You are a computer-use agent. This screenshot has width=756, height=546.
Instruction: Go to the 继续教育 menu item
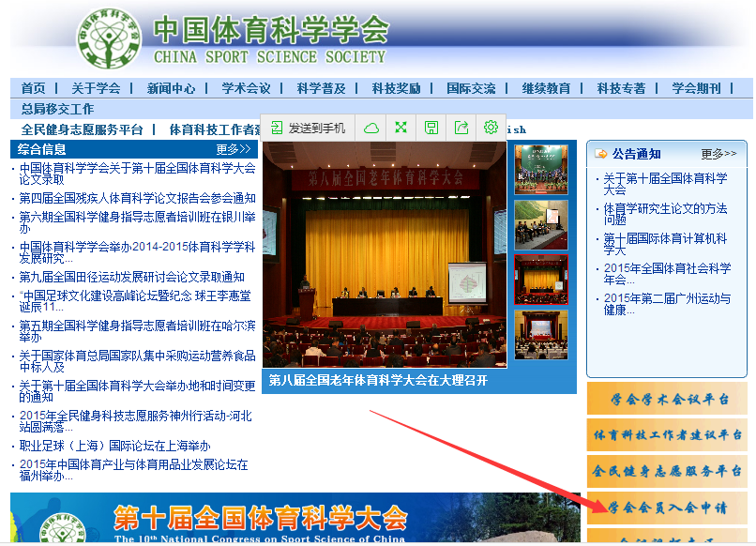(x=546, y=88)
